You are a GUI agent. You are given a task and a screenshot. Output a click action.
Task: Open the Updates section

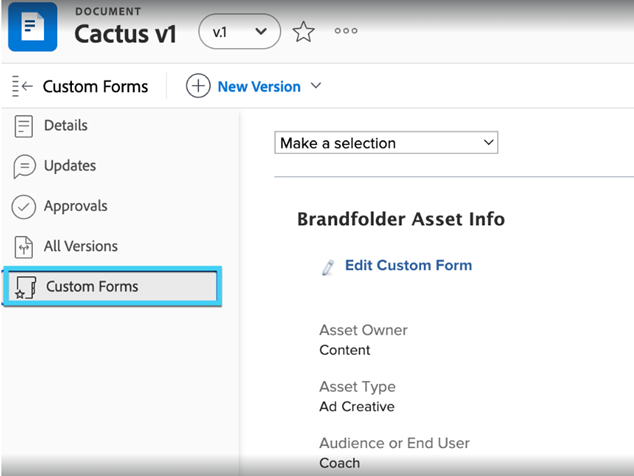coord(70,166)
